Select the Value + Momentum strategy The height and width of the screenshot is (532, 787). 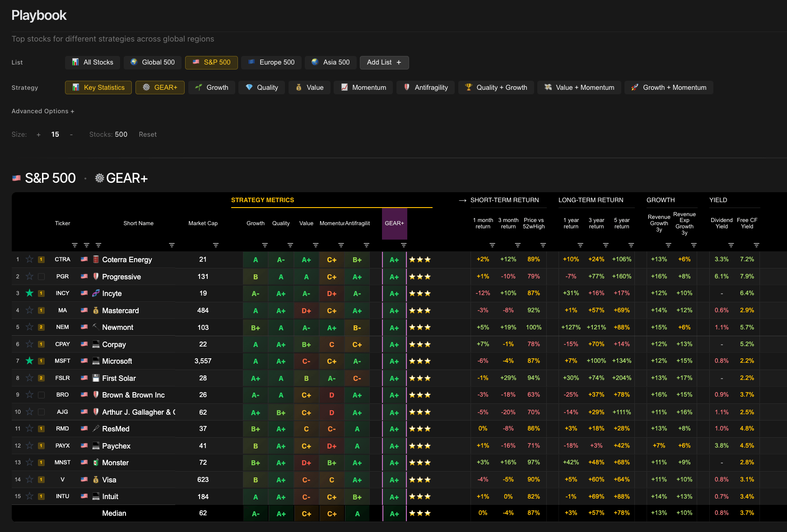coord(579,87)
